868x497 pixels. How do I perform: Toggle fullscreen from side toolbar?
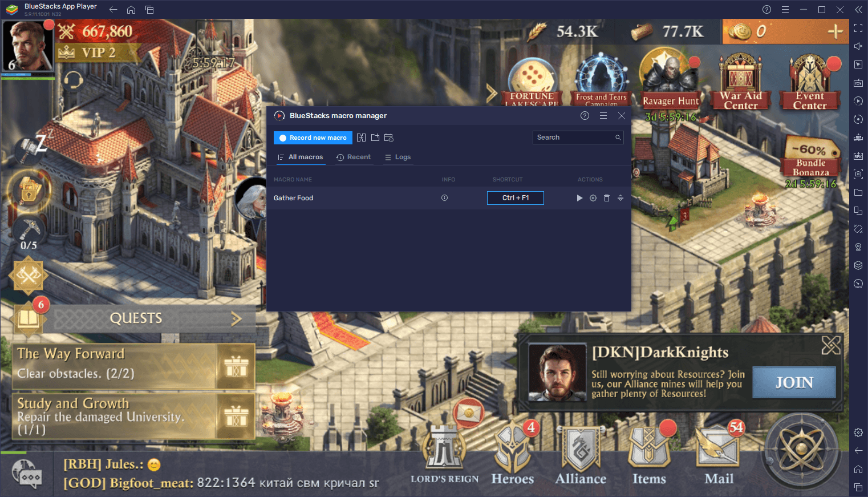tap(858, 28)
